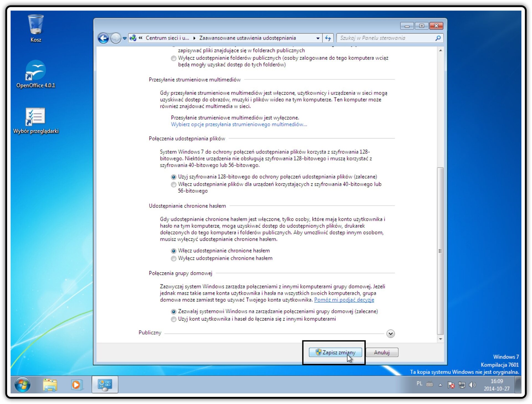
Task: Select 'Użyj kont użytkownika i haseł' option
Action: click(173, 319)
